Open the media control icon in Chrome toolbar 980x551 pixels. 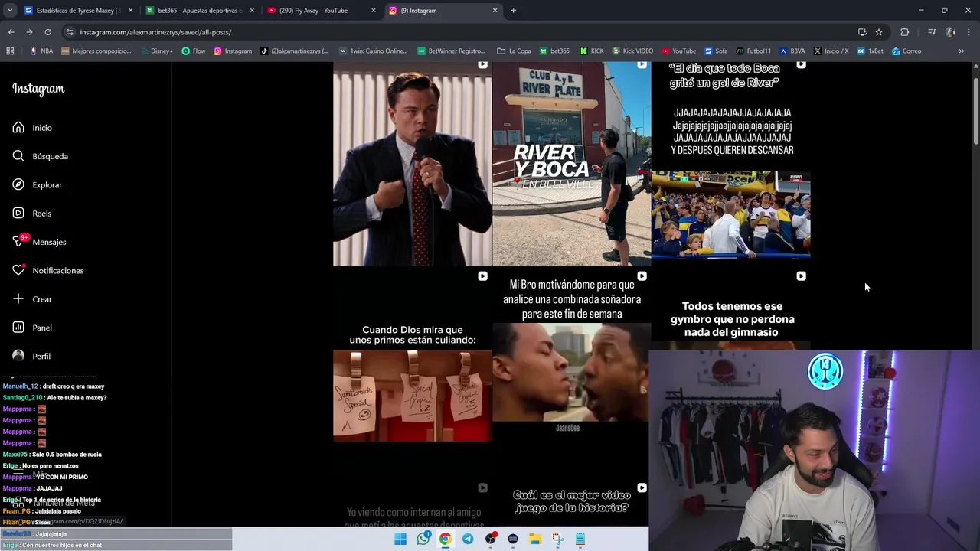pos(932,32)
